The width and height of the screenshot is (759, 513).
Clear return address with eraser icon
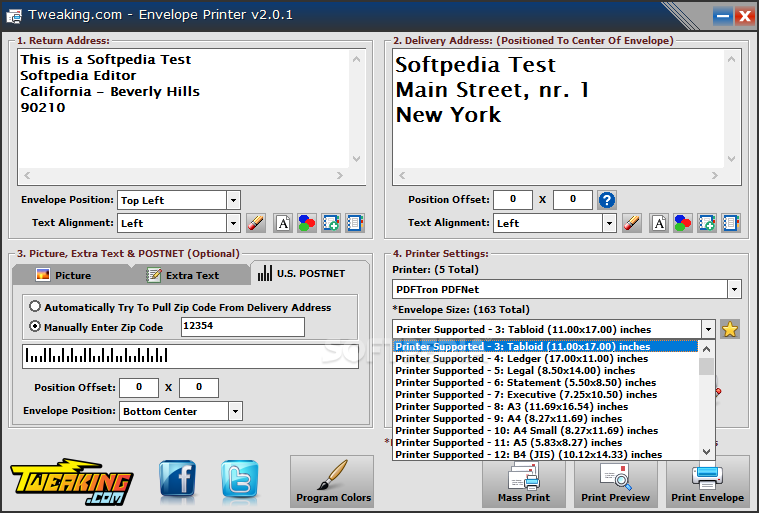[x=256, y=223]
